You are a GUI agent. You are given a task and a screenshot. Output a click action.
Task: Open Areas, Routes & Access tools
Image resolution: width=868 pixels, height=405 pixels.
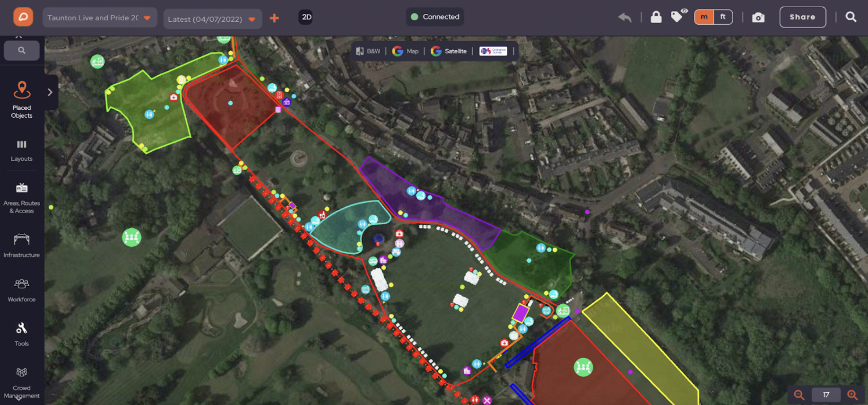point(22,198)
